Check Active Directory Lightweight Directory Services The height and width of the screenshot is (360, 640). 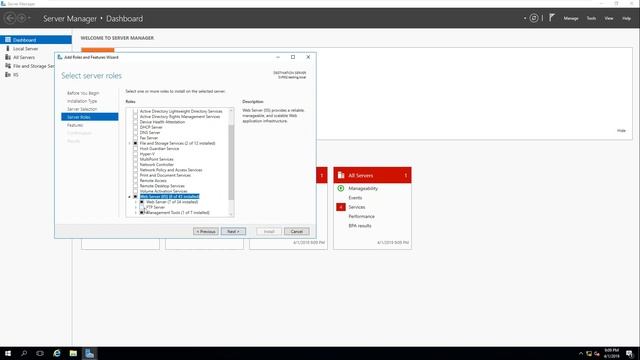pos(135,111)
